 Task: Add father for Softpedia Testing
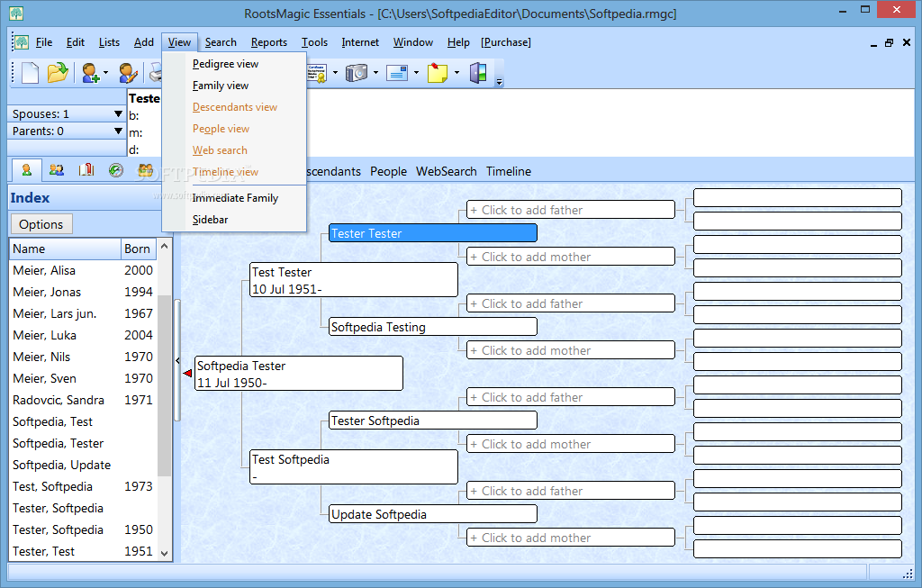(571, 303)
